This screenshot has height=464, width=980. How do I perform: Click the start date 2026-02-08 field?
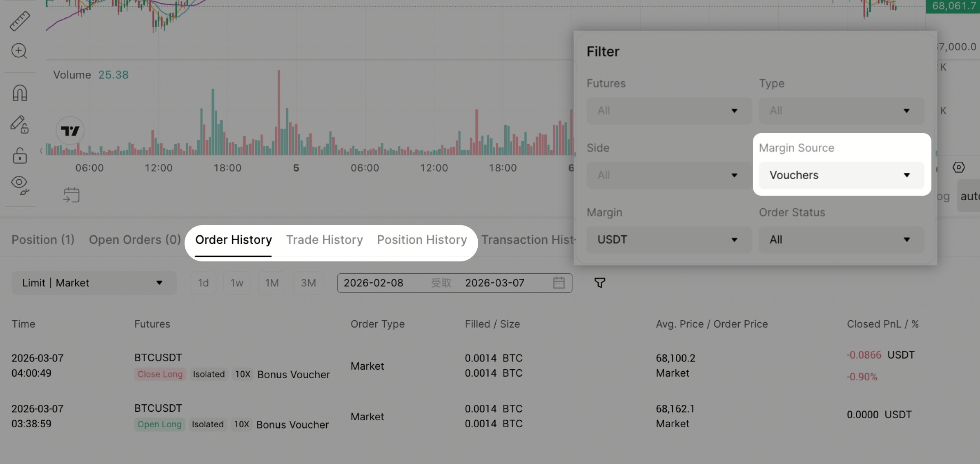373,283
